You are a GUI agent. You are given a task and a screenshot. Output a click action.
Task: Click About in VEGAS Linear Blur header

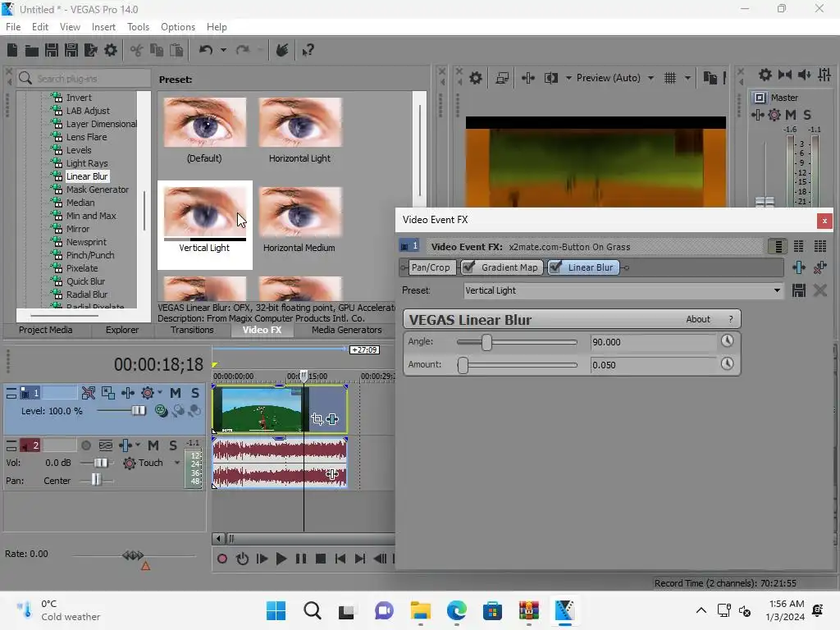697,319
